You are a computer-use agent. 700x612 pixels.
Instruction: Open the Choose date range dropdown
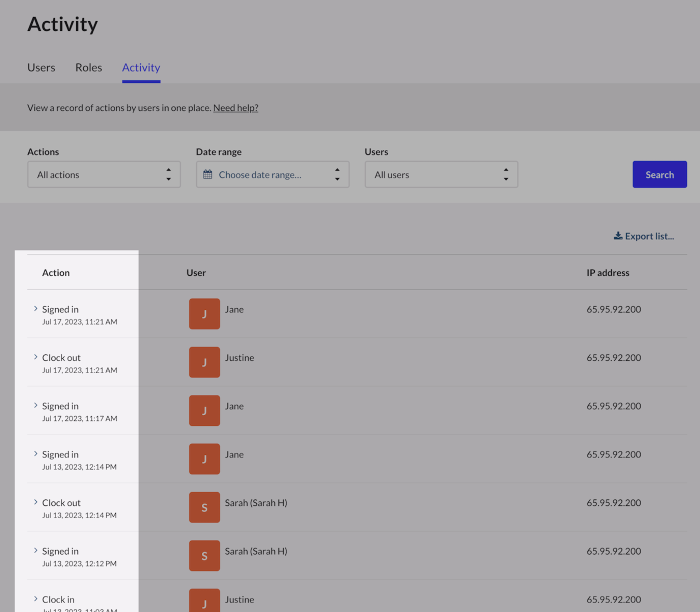point(272,174)
